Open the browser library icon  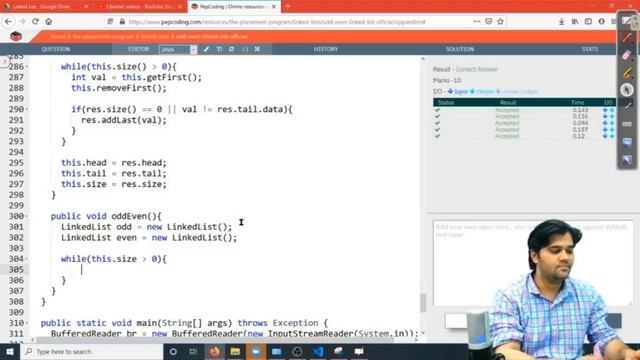click(x=575, y=22)
